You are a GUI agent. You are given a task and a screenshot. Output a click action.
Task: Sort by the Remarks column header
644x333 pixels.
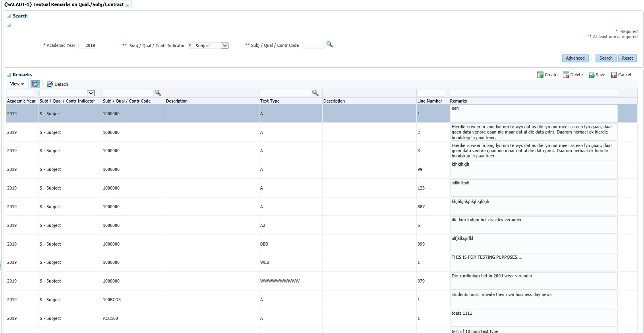pyautogui.click(x=458, y=101)
